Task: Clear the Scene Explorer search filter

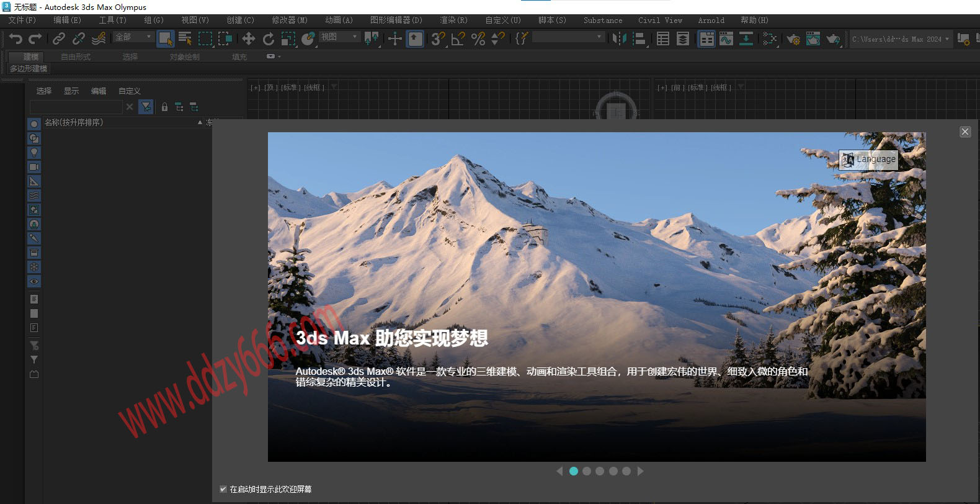Action: pyautogui.click(x=130, y=107)
